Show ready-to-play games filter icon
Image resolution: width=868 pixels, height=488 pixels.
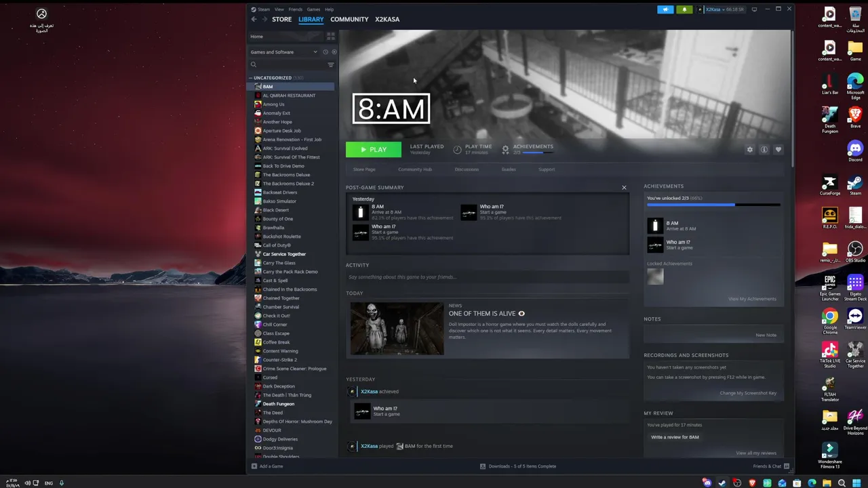coord(334,52)
